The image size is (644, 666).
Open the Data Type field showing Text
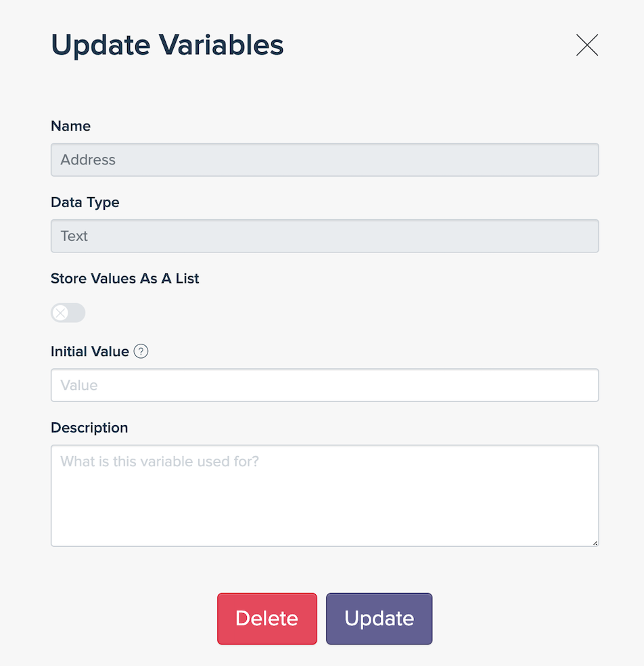325,236
